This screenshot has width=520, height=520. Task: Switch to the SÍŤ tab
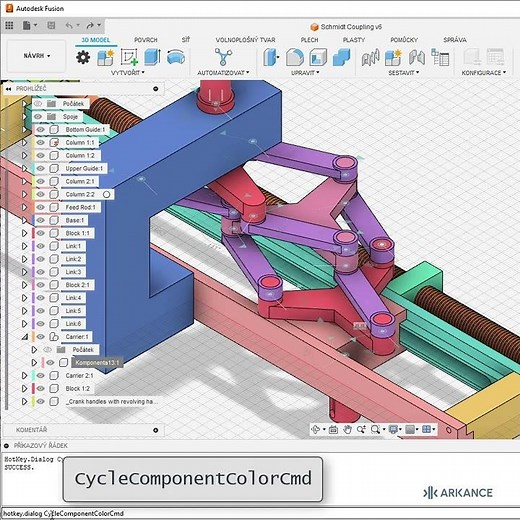(x=186, y=40)
